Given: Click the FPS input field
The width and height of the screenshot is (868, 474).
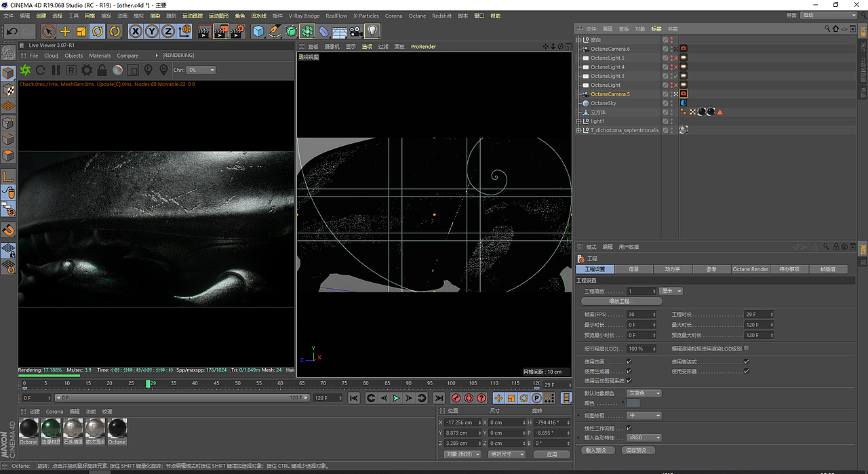Looking at the screenshot, I should point(642,315).
